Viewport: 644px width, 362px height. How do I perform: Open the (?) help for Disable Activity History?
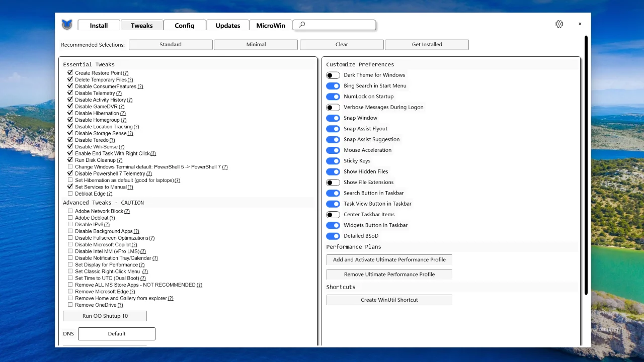point(130,100)
